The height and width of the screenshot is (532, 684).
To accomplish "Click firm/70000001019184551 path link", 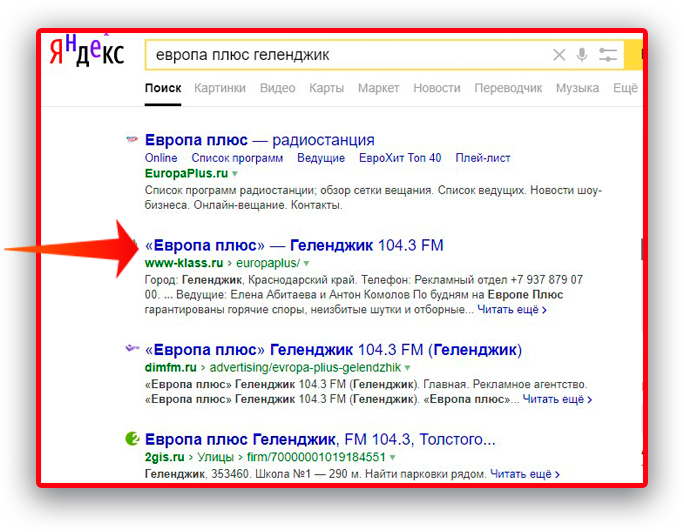I will coord(316,457).
